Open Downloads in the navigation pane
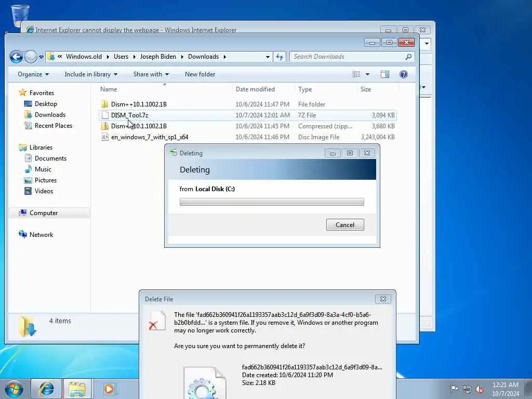 coord(50,115)
